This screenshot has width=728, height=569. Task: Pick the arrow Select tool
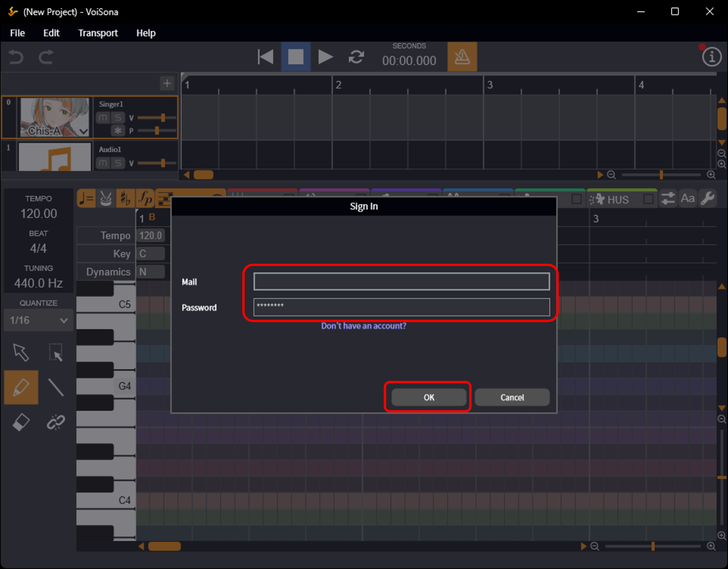point(21,352)
